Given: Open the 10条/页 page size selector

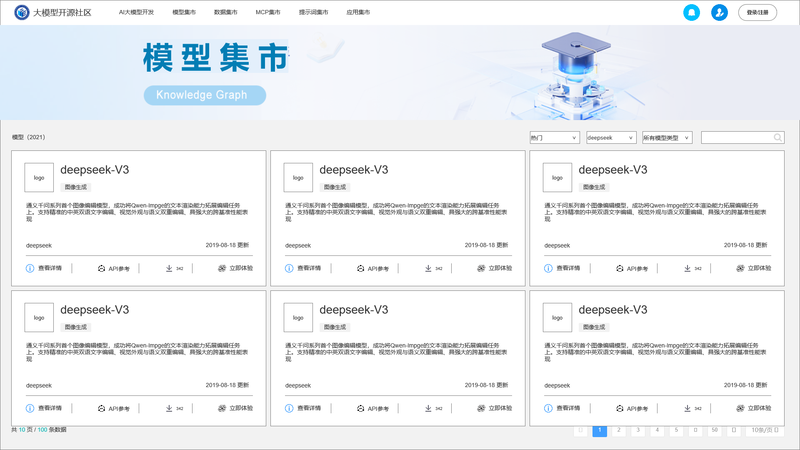Looking at the screenshot, I should coord(767,430).
